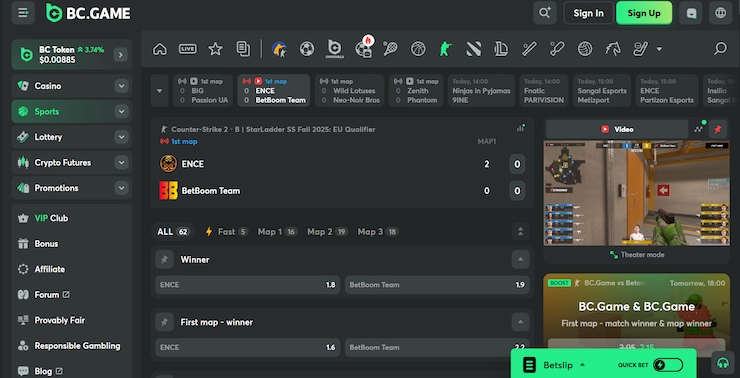Viewport: 740px width, 378px height.
Task: Open match statistics chart icon
Action: [521, 128]
